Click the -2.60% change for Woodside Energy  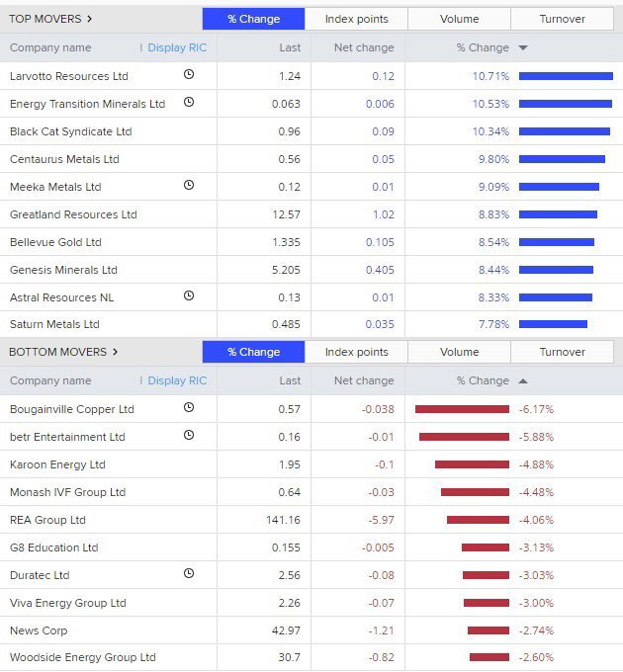536,657
